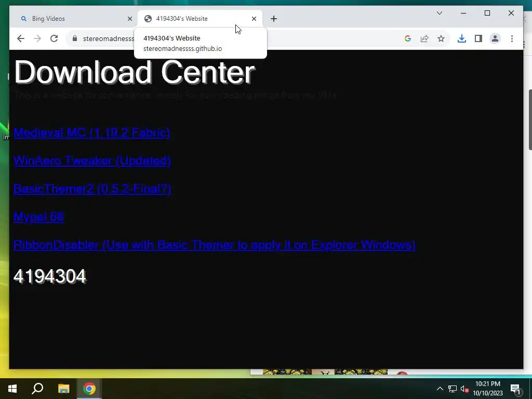View site info via lock icon
This screenshot has width=532, height=399.
[x=75, y=38]
